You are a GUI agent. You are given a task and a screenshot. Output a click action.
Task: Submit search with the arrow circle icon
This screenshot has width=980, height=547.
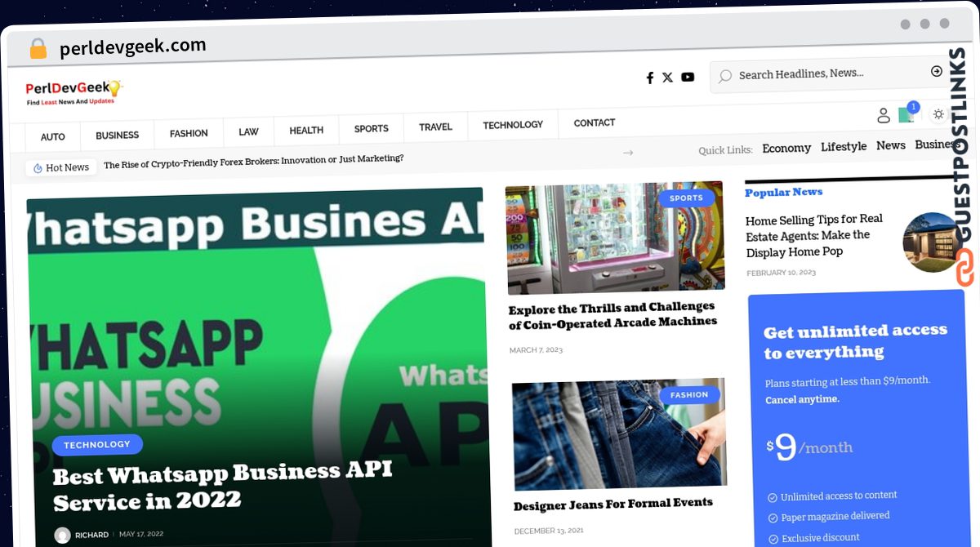coord(937,72)
